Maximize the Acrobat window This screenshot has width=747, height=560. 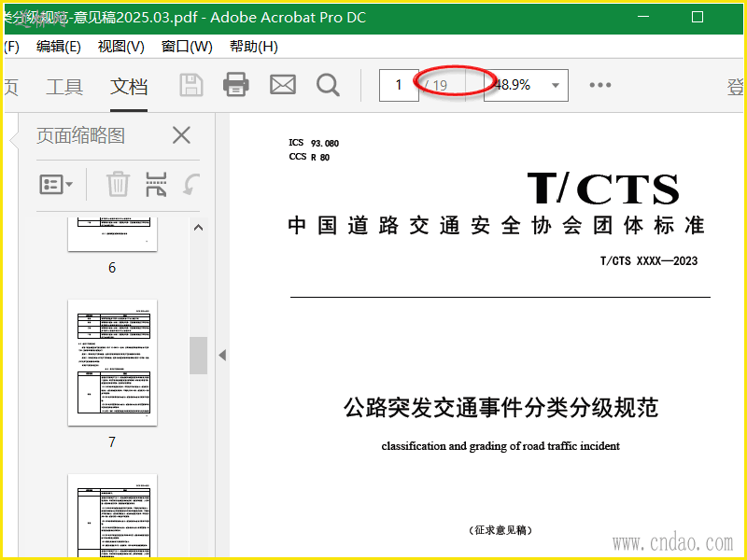point(698,17)
